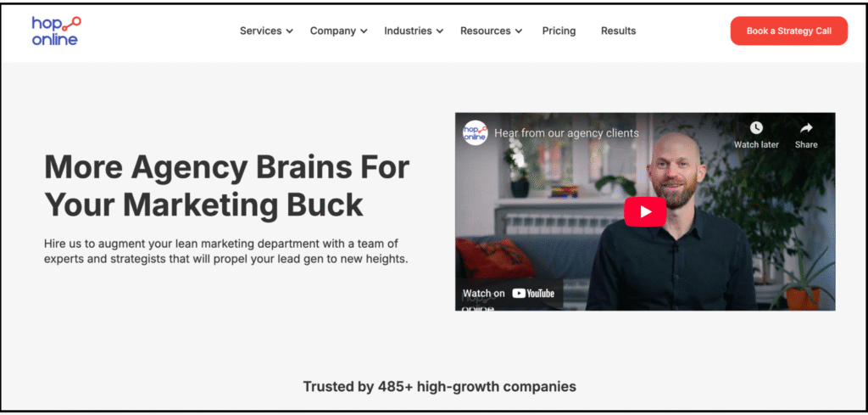Play the YouTube video with red play button

645,211
